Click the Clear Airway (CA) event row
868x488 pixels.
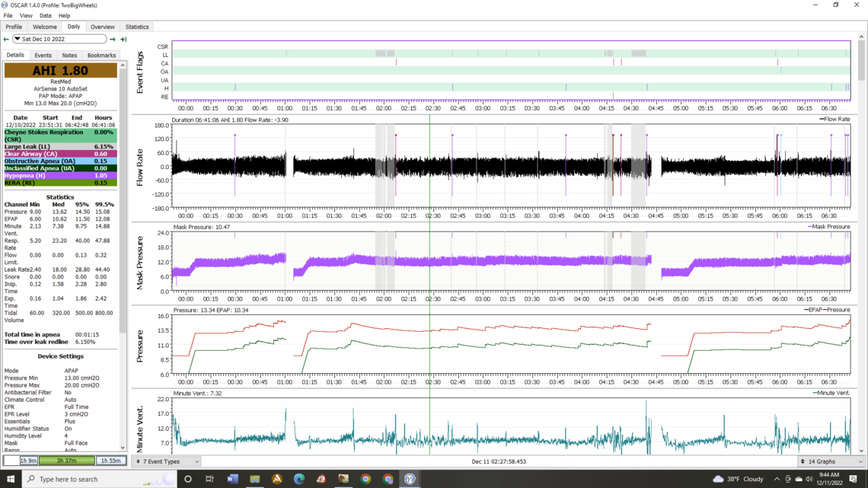coord(60,154)
